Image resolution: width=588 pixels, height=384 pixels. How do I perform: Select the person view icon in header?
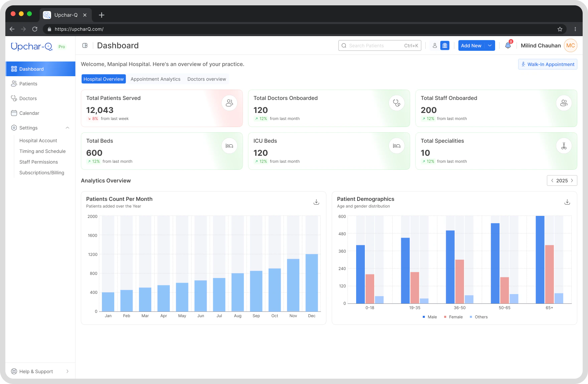(x=435, y=45)
